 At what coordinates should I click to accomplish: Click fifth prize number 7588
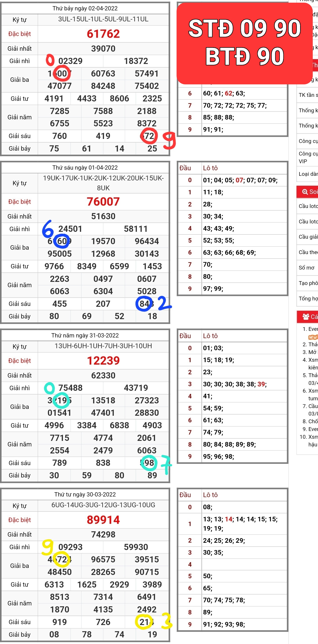click(103, 111)
